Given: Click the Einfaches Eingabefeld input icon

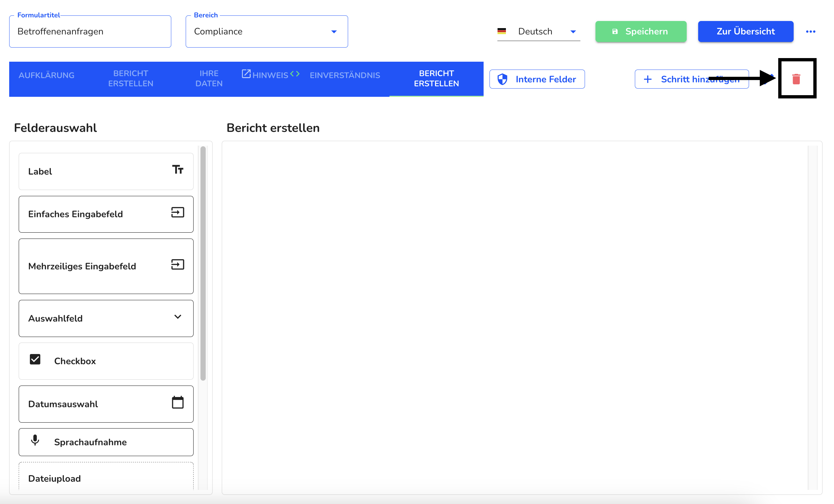Looking at the screenshot, I should click(x=177, y=213).
